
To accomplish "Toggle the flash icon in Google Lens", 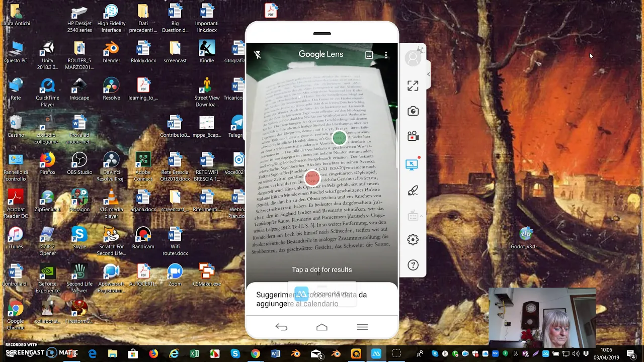I will tap(258, 54).
